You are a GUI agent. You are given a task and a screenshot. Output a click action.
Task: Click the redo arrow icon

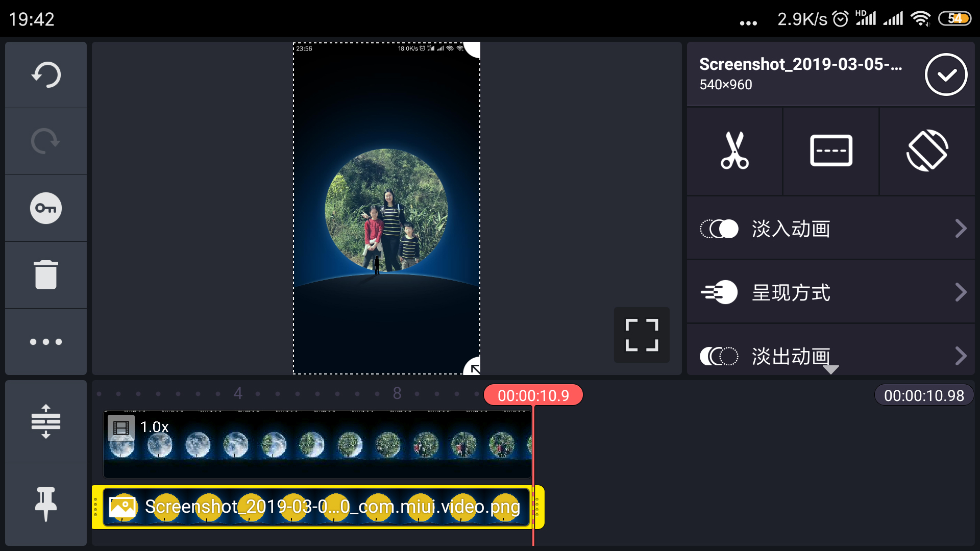46,141
